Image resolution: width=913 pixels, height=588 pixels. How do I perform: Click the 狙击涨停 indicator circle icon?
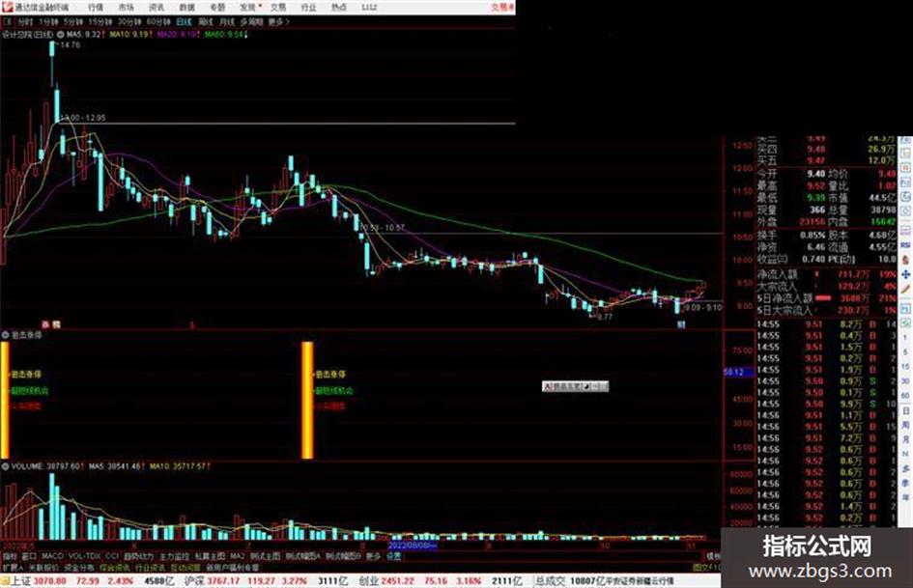point(5,335)
